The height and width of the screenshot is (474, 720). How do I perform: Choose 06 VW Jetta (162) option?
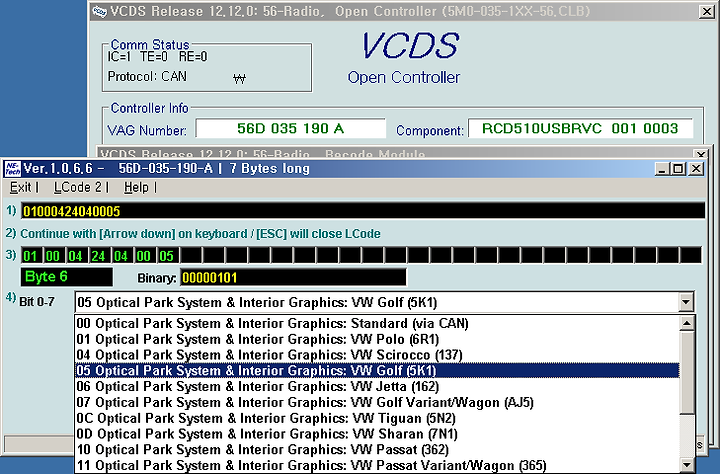pyautogui.click(x=377, y=386)
